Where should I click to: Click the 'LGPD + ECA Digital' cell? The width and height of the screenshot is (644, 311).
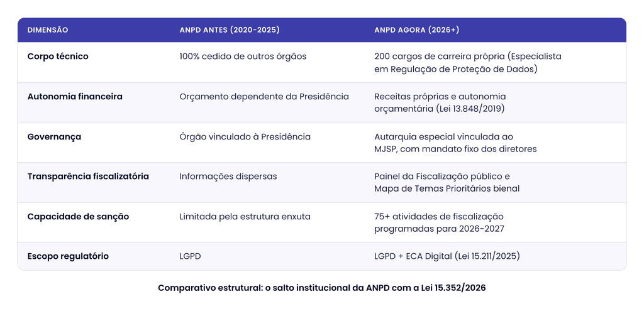click(x=447, y=256)
